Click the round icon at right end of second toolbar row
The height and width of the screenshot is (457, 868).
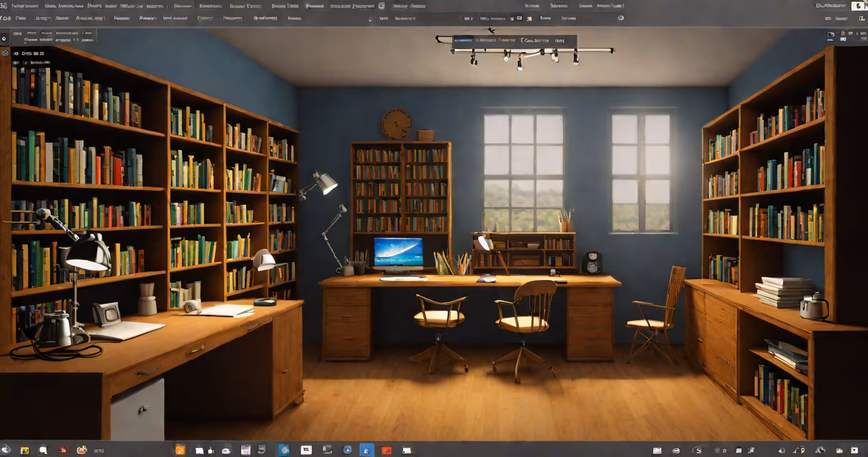pos(620,18)
